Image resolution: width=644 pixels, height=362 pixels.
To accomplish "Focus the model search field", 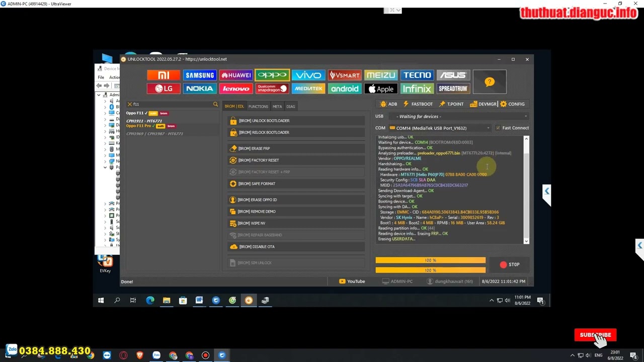I will pyautogui.click(x=172, y=104).
